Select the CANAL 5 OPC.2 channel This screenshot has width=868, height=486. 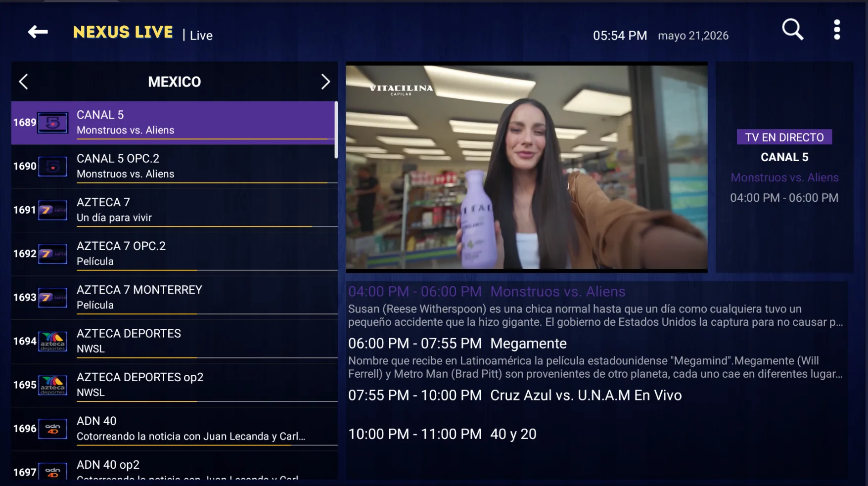point(118,159)
